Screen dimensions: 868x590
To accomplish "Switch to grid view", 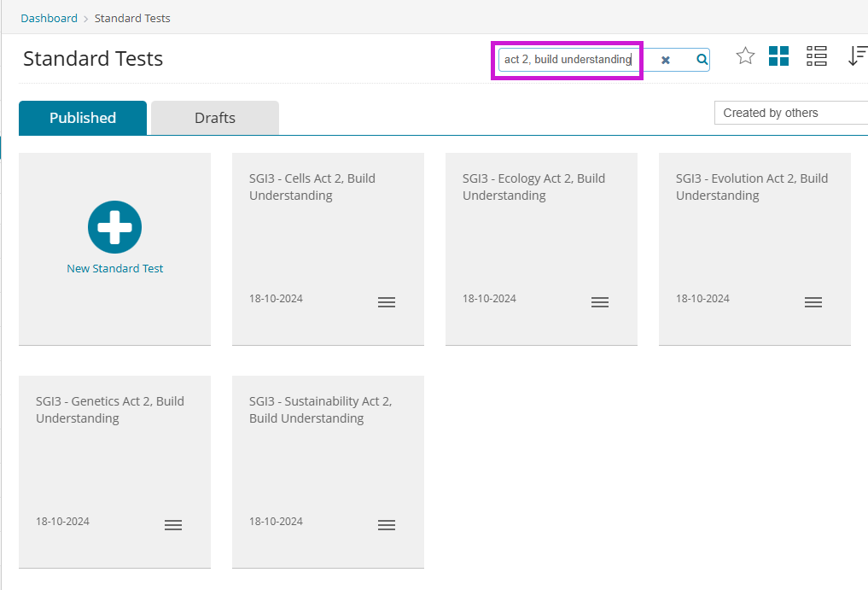I will pyautogui.click(x=778, y=56).
